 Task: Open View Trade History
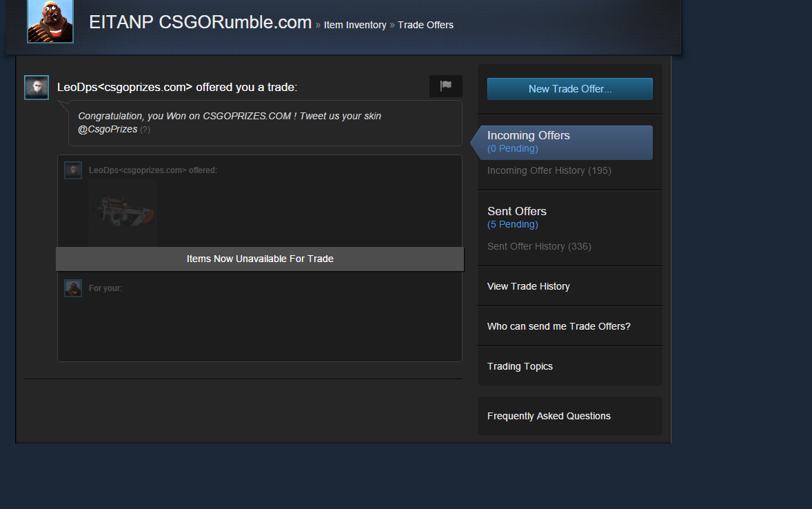(x=528, y=287)
